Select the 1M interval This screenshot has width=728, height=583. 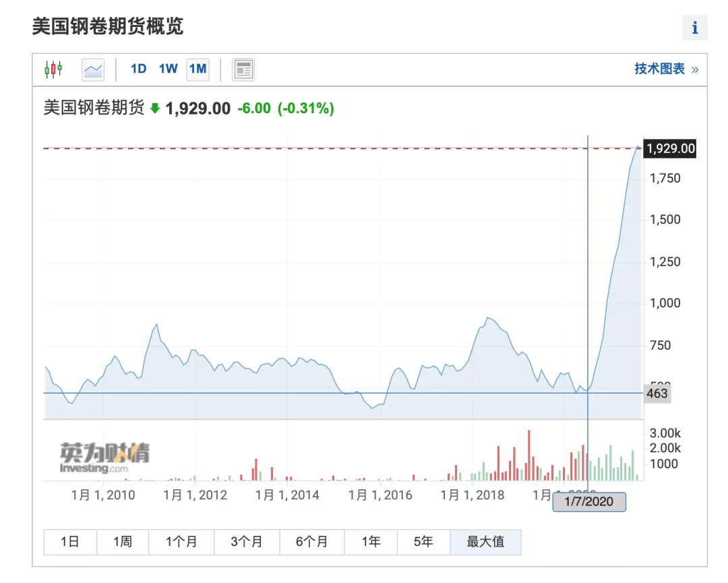point(198,69)
